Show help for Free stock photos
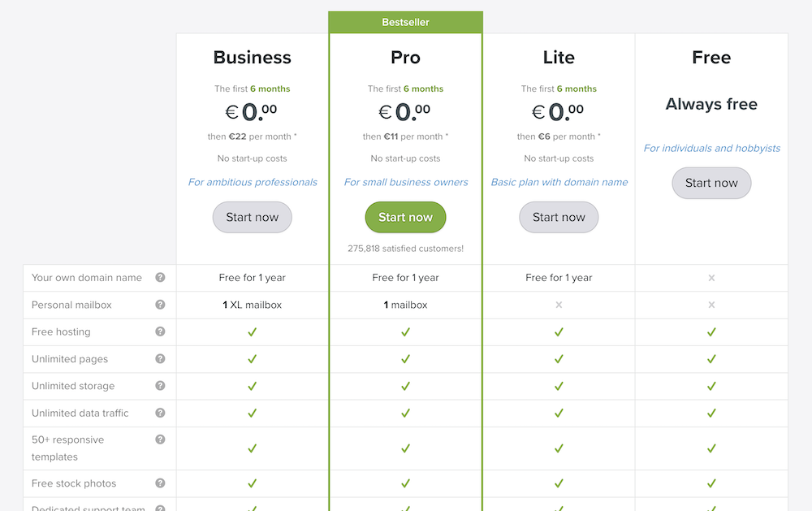This screenshot has width=812, height=511. click(x=160, y=483)
